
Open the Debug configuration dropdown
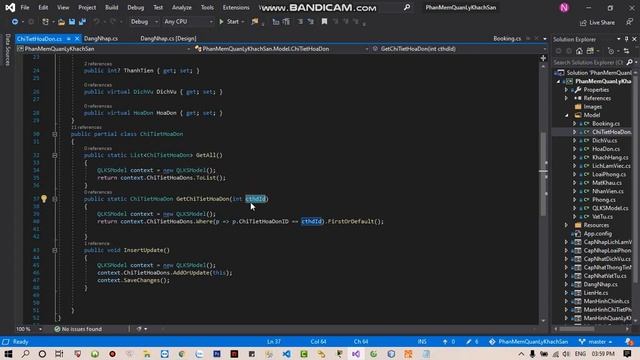pos(144,22)
